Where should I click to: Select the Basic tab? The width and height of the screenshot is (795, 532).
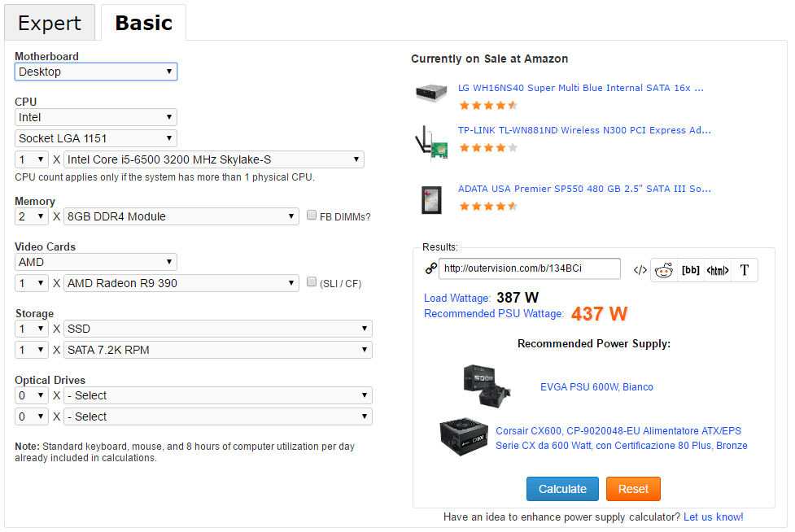[x=143, y=23]
